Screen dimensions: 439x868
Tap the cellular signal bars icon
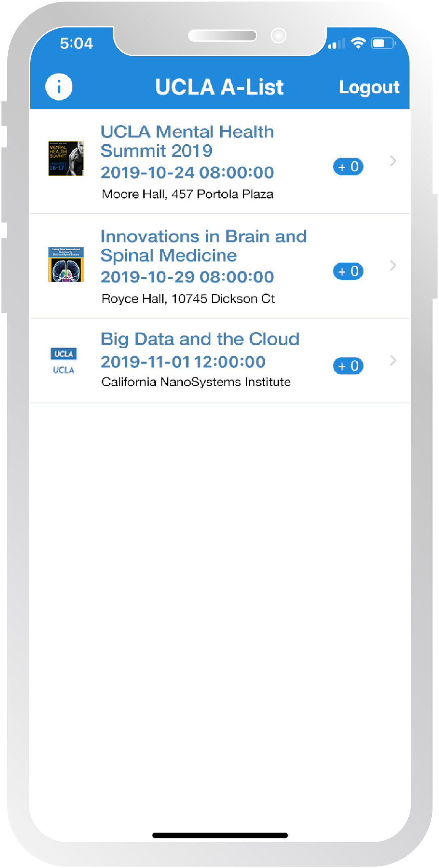(x=336, y=44)
